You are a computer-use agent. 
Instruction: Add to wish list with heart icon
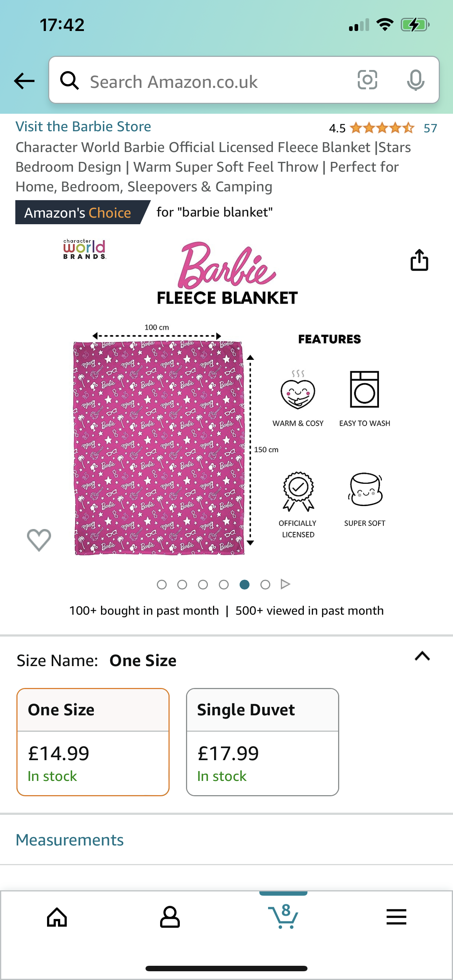coord(39,540)
